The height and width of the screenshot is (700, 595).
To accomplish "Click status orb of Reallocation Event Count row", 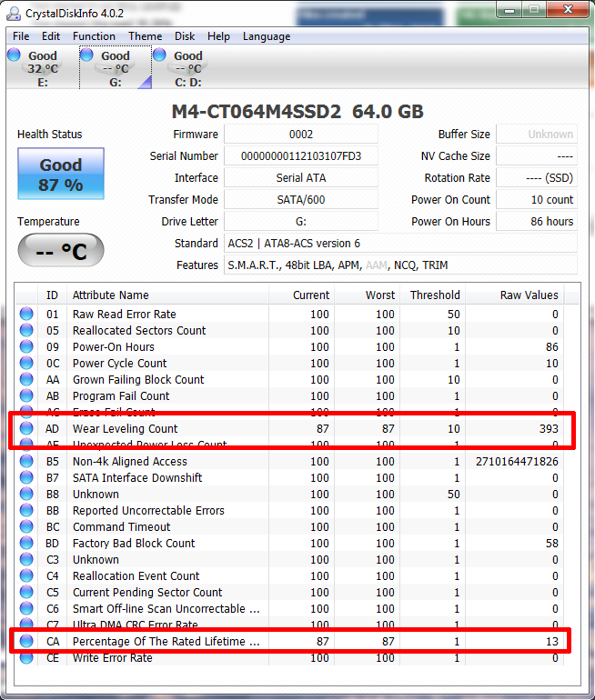I will (26, 575).
